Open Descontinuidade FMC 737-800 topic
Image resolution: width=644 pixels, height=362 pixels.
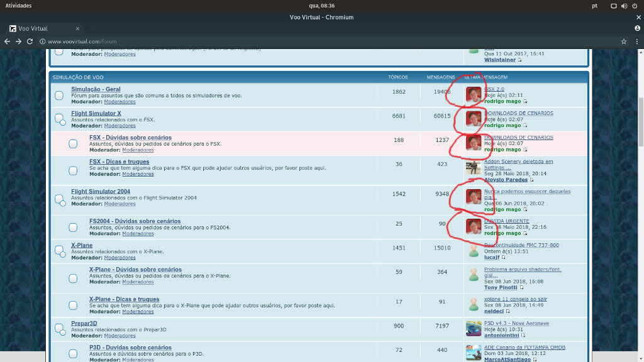pos(521,245)
